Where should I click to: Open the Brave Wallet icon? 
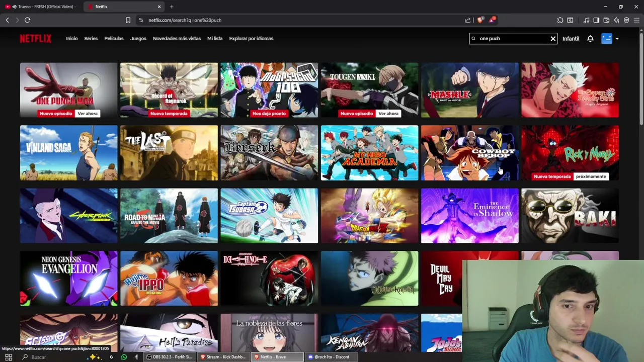point(606,20)
